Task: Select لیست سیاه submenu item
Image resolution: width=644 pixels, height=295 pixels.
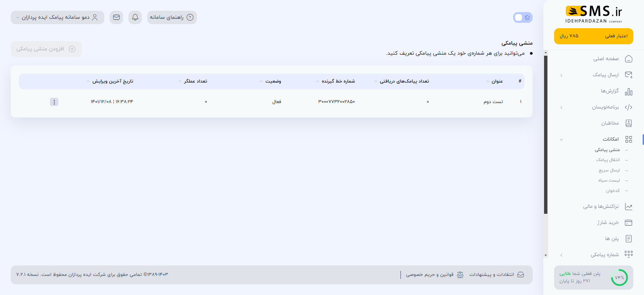Action: [609, 181]
